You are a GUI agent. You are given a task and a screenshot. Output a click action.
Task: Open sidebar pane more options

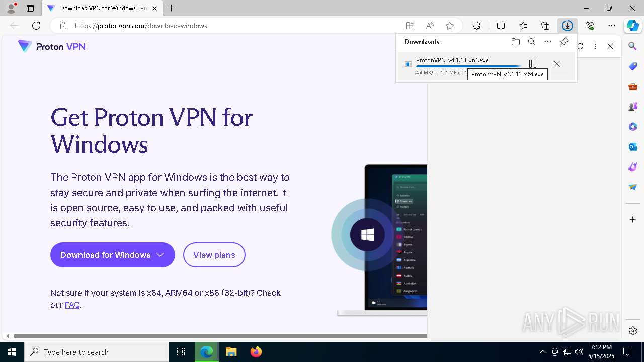click(595, 46)
